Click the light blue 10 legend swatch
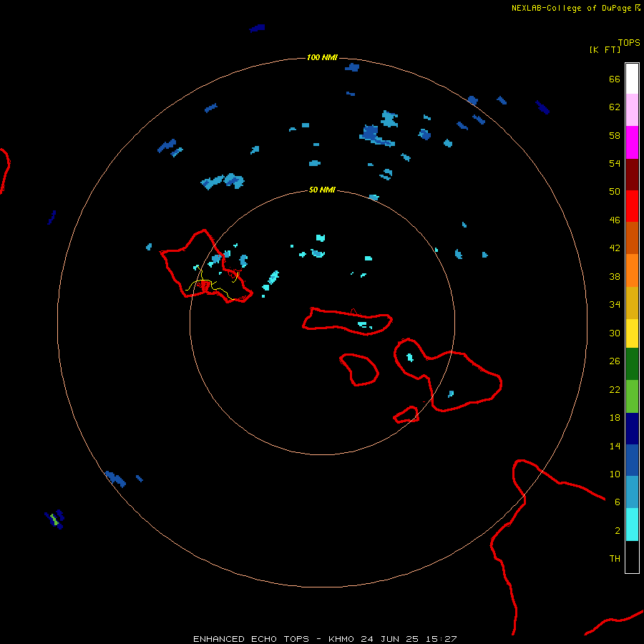Screen dimensions: 644x644 [x=632, y=492]
